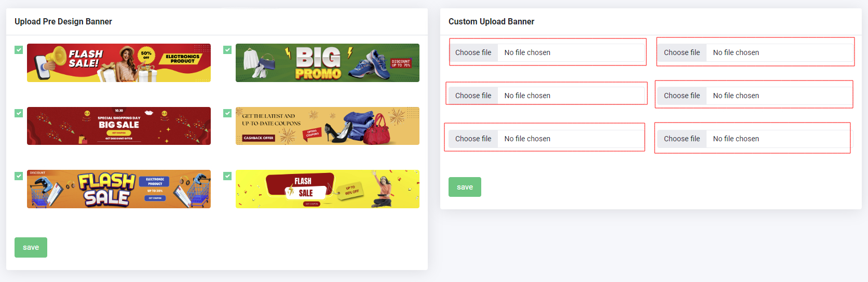Click Choose file in bottom-right upload field
This screenshot has height=282, width=868.
click(682, 139)
